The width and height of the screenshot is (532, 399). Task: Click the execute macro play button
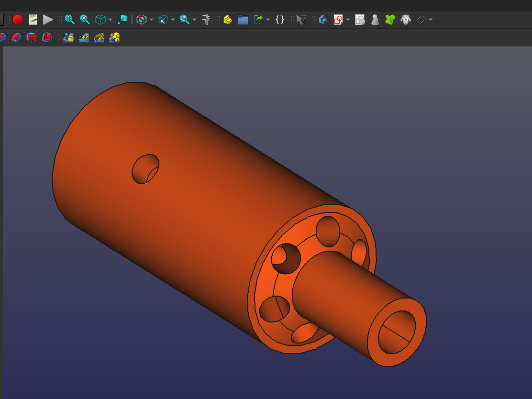coord(48,20)
